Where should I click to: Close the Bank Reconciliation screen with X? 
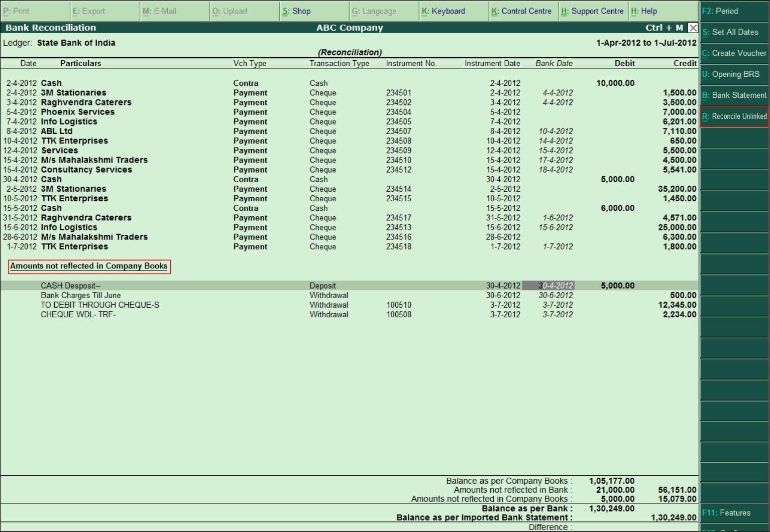tap(693, 28)
